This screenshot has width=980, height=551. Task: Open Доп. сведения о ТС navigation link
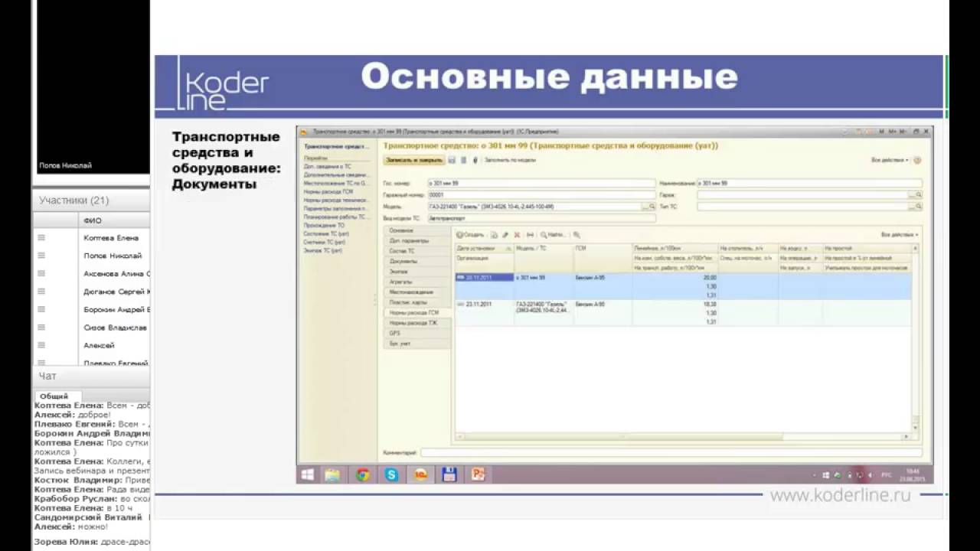[328, 166]
